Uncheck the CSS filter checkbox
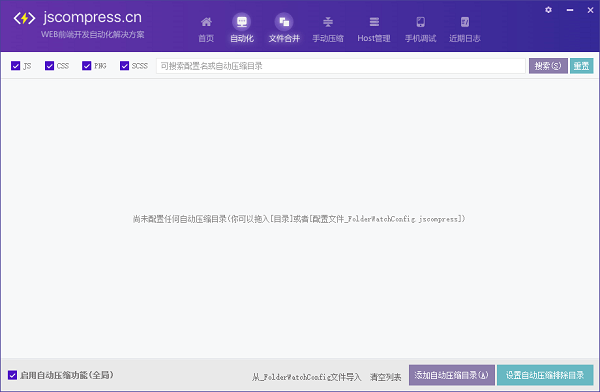This screenshot has width=600, height=392. click(x=49, y=66)
